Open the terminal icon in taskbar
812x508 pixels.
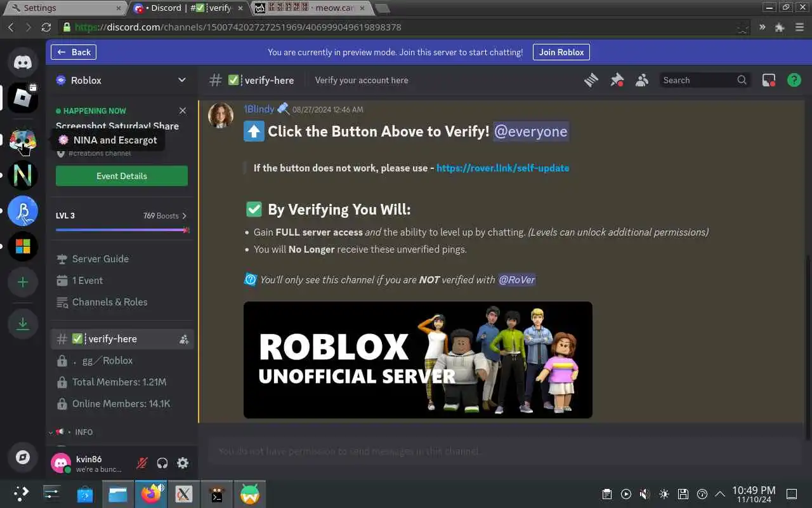point(217,494)
